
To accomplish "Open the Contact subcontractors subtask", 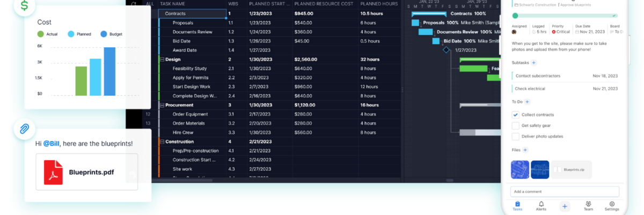I will pos(565,76).
